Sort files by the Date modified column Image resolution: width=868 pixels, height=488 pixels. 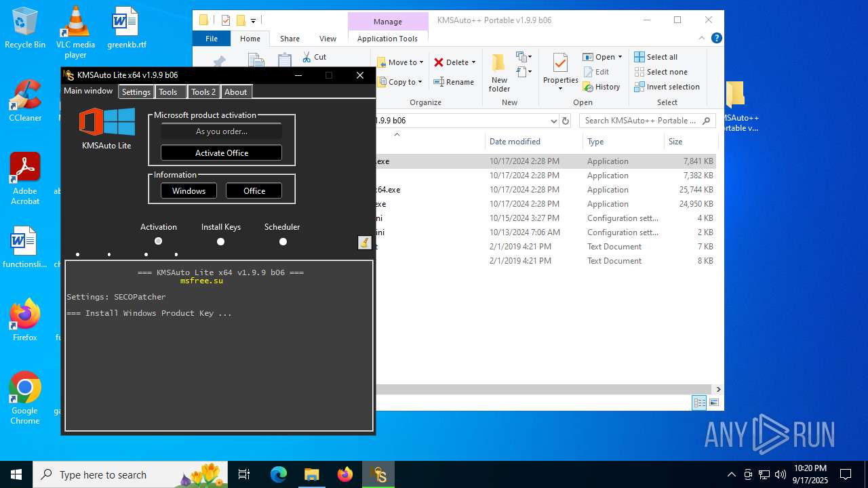(x=534, y=142)
